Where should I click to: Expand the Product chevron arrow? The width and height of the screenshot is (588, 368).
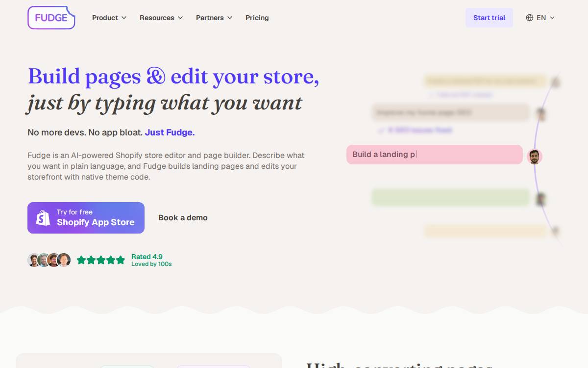coord(124,18)
